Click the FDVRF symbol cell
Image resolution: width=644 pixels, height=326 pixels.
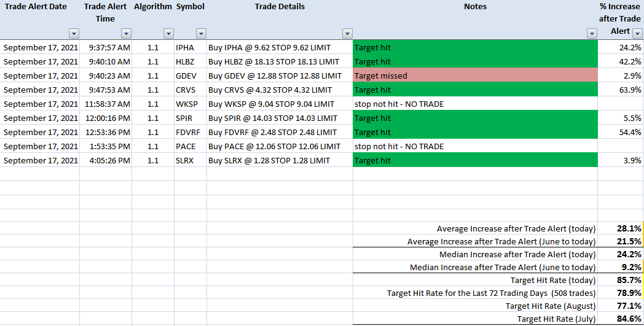point(190,132)
